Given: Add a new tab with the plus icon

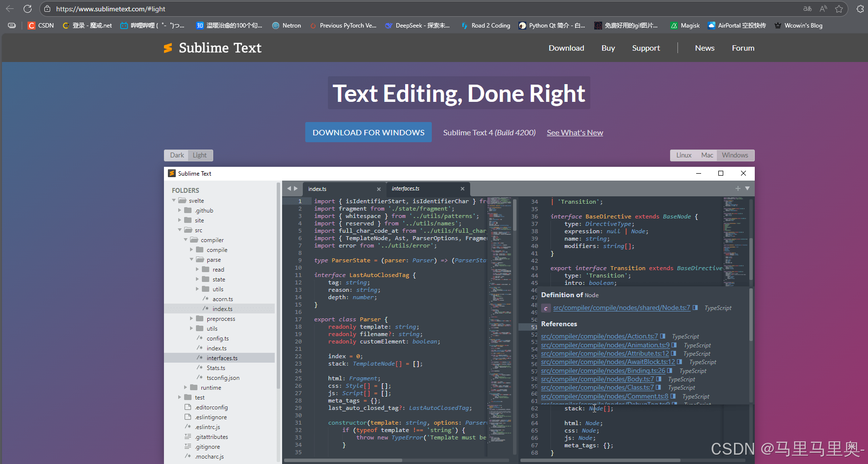Looking at the screenshot, I should point(738,188).
